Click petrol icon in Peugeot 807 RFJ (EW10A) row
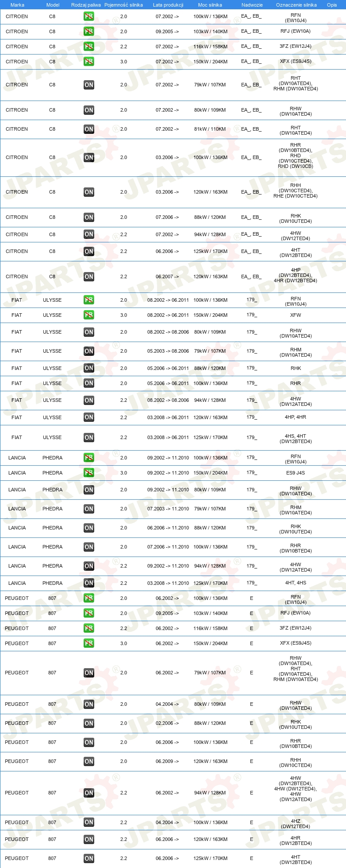The image size is (346, 868). point(89,613)
